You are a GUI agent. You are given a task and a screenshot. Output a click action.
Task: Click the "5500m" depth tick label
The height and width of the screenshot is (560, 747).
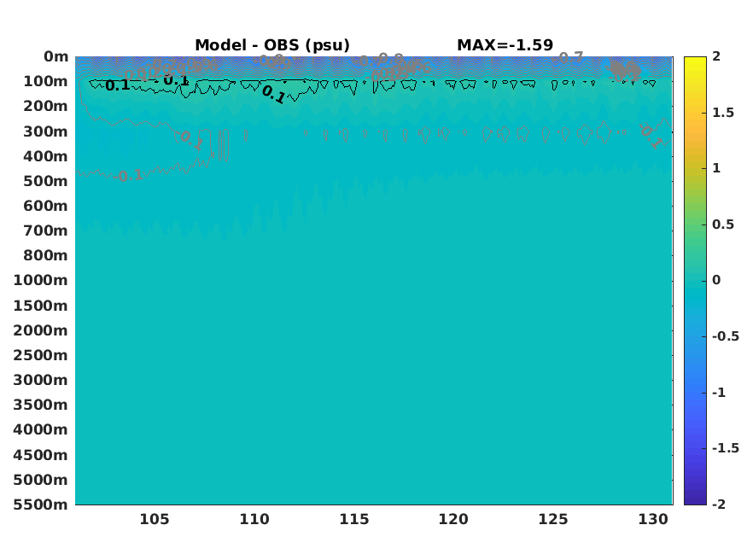[40, 505]
